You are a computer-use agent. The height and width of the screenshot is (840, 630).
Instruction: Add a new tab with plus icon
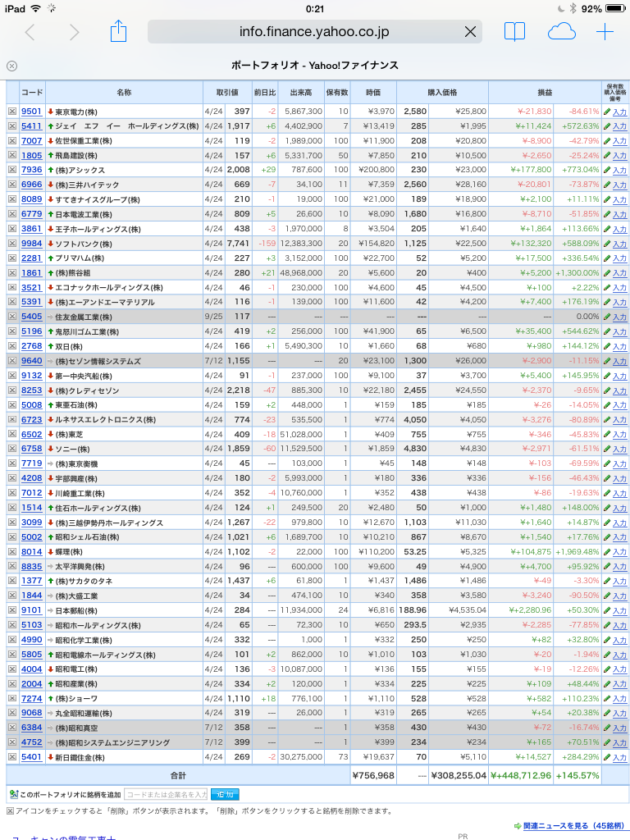pos(605,32)
